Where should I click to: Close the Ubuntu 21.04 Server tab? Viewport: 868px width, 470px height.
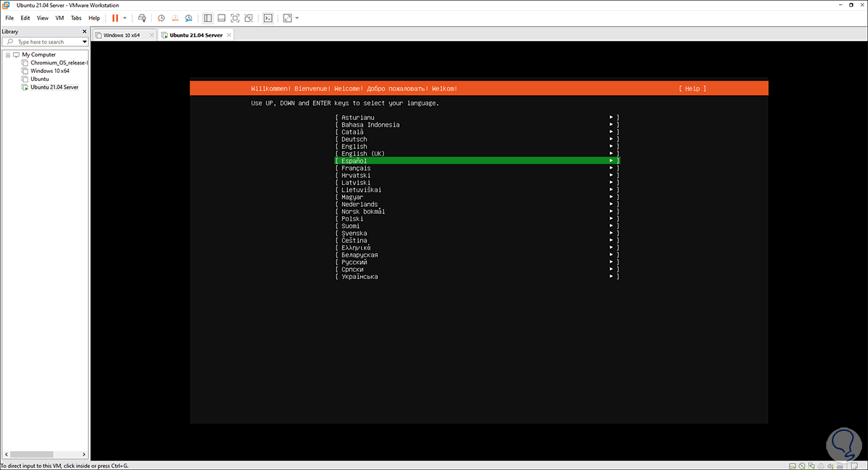pos(229,35)
